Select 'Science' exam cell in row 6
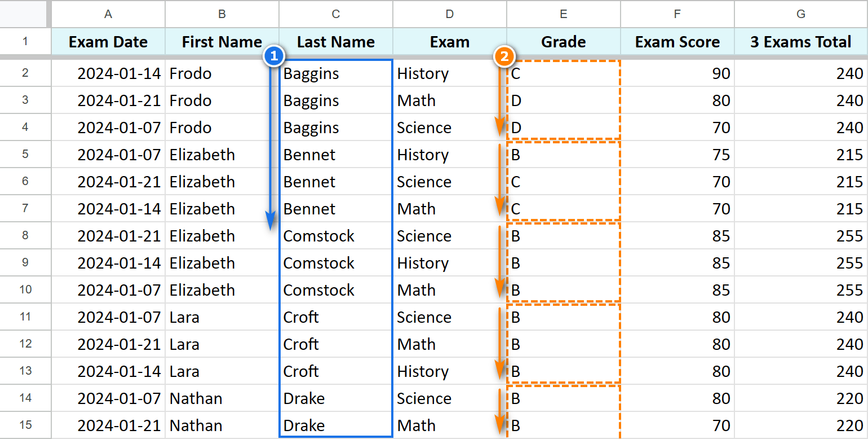 (450, 182)
